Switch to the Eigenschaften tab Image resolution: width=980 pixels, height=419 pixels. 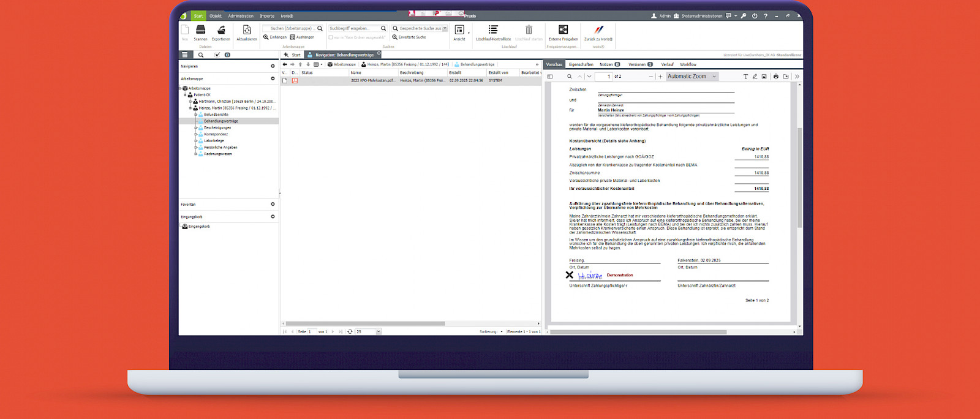tap(581, 64)
